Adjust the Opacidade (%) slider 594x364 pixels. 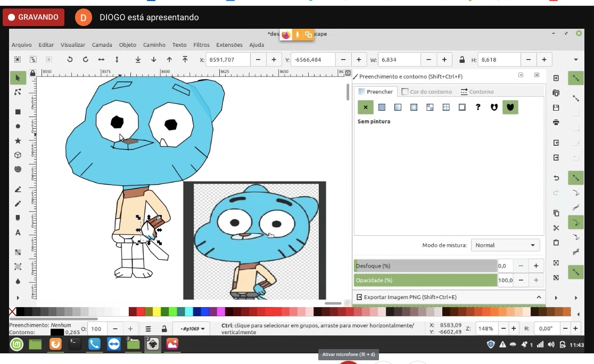coord(425,280)
